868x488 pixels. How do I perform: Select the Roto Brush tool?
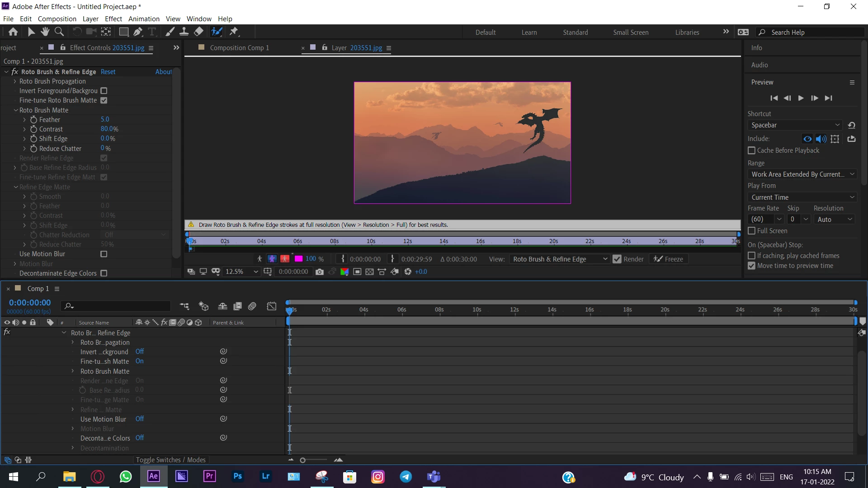217,32
